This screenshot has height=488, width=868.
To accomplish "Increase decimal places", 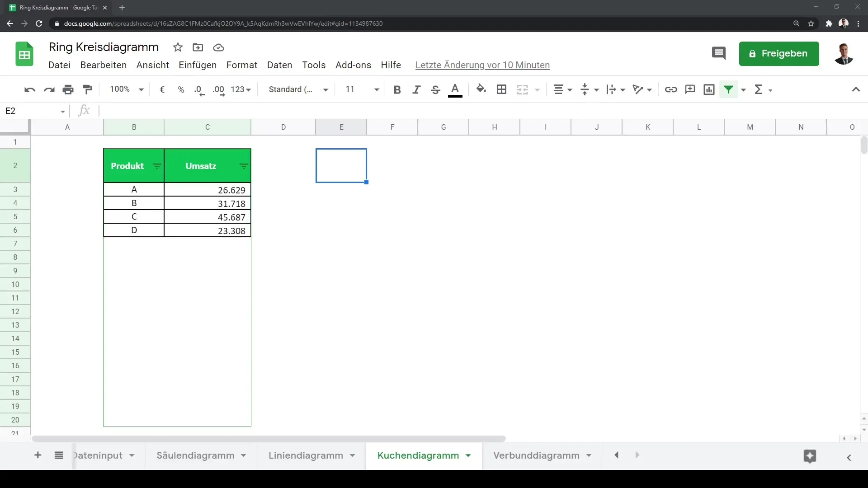I will (x=218, y=89).
